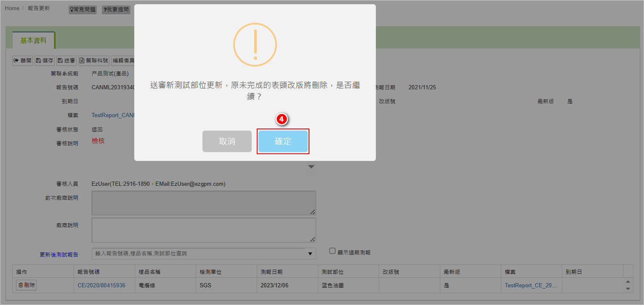Click the 離開 (leave) toolbar button
This screenshot has width=644, height=305.
22,61
